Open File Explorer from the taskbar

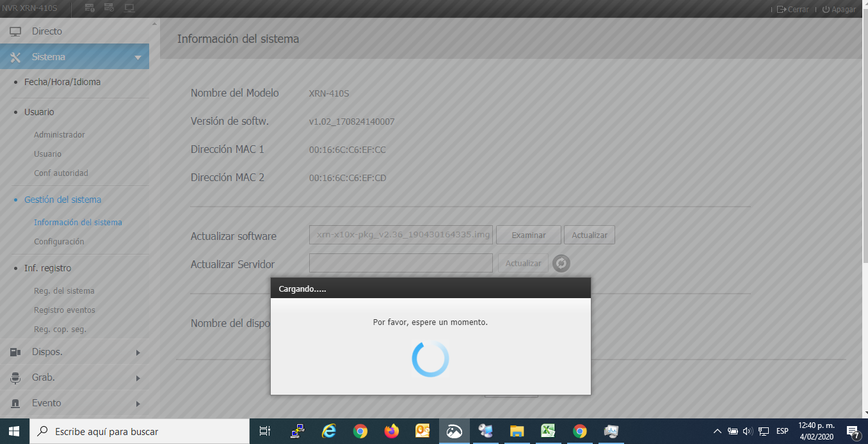517,431
